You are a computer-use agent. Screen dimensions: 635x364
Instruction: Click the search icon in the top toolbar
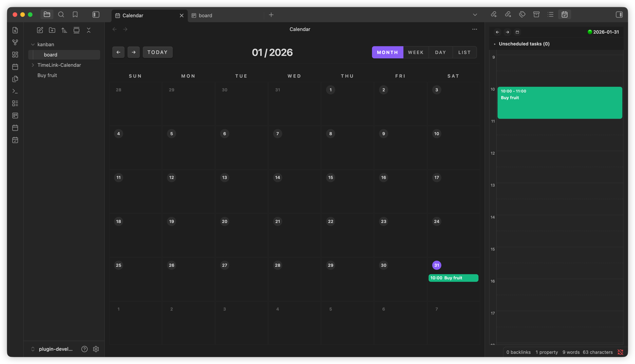(x=61, y=14)
